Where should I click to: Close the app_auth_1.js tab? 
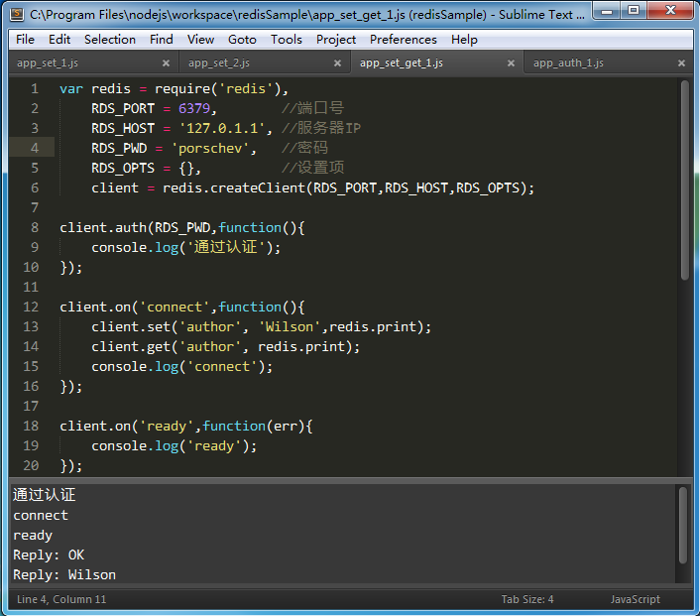pos(681,62)
